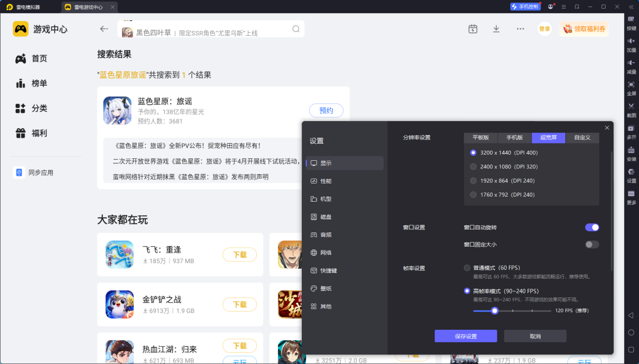Switch to the 磁盘 settings section

pos(327,216)
